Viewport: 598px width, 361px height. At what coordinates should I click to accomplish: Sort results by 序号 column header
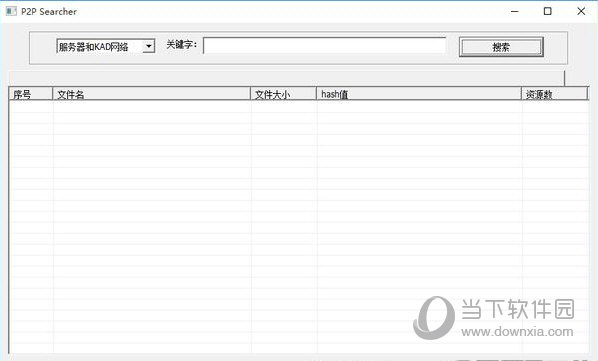(31, 94)
